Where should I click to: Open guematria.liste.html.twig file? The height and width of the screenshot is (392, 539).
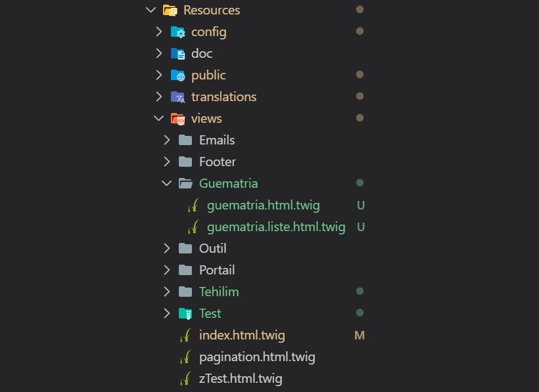[x=276, y=227]
